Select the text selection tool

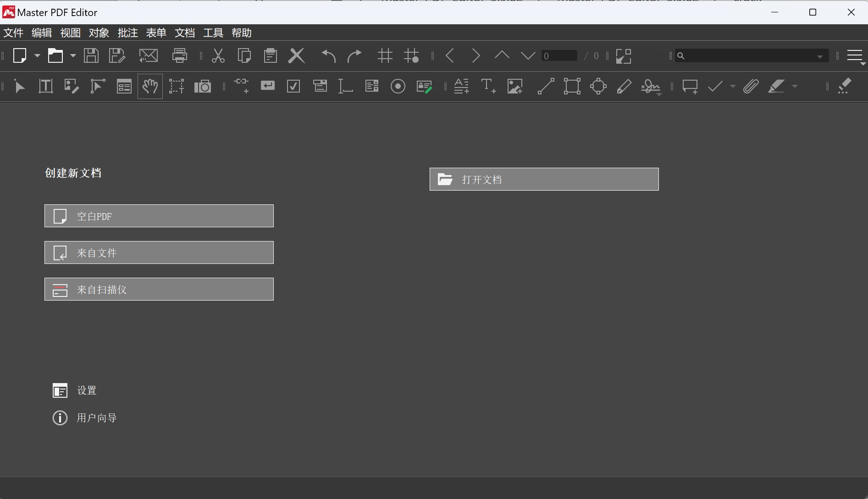point(46,86)
